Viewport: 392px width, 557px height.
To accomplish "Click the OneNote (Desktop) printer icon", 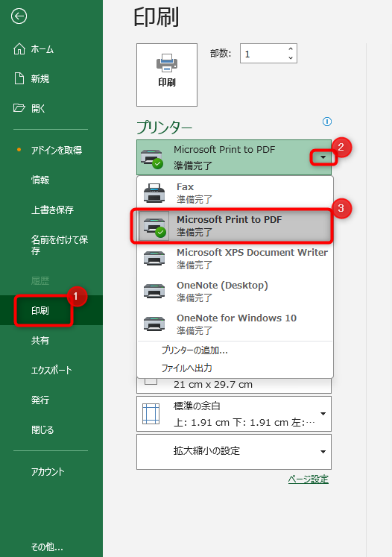I will [x=154, y=291].
